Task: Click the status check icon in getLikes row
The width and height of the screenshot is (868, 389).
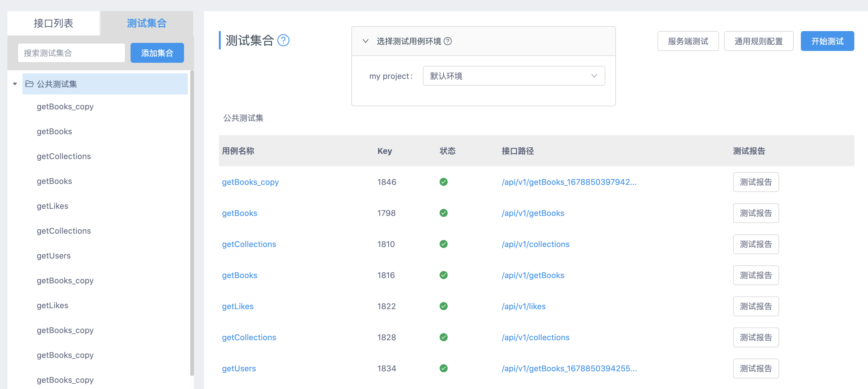Action: 444,306
